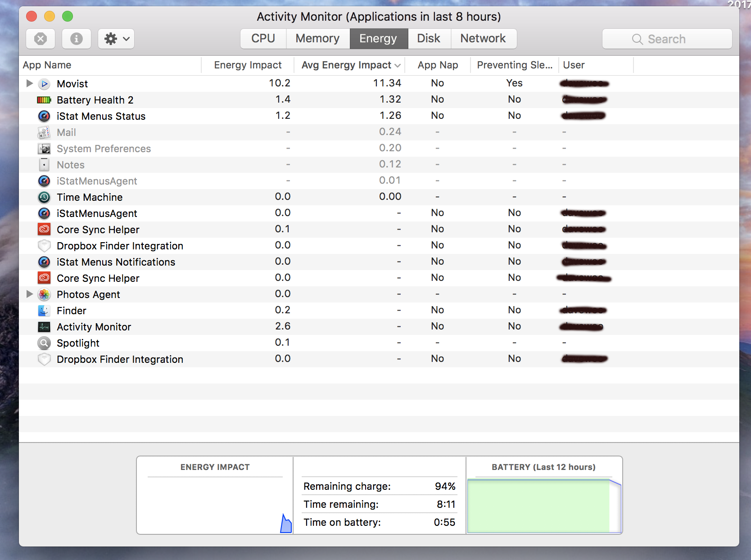Click the Remaining charge 94% value
This screenshot has width=751, height=560.
pos(445,486)
